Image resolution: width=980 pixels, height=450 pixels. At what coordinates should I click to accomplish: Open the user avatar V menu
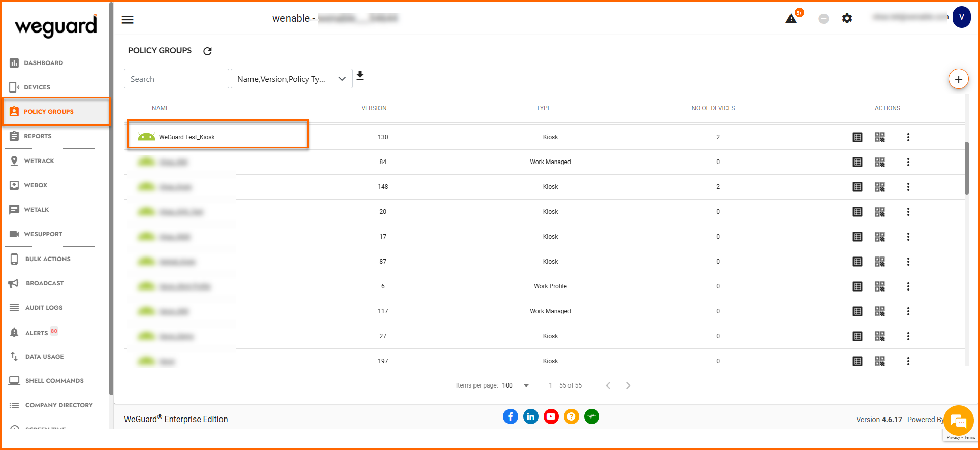pyautogui.click(x=961, y=17)
